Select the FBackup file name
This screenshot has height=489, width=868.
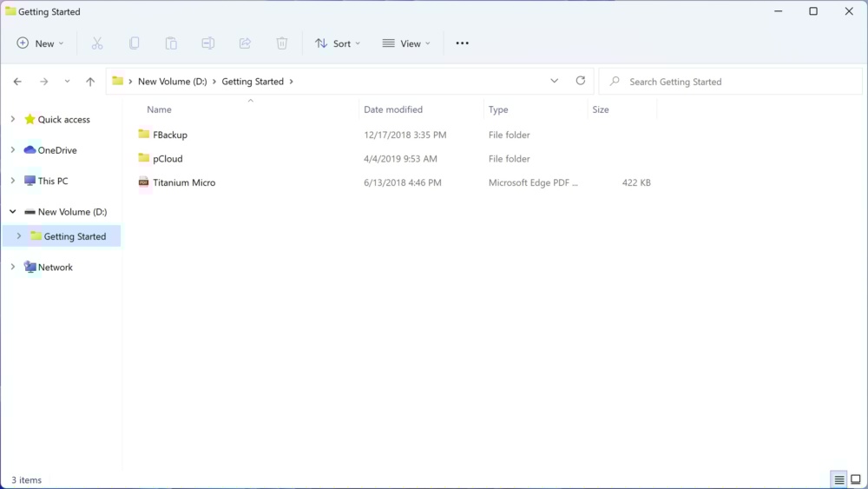[x=170, y=135]
